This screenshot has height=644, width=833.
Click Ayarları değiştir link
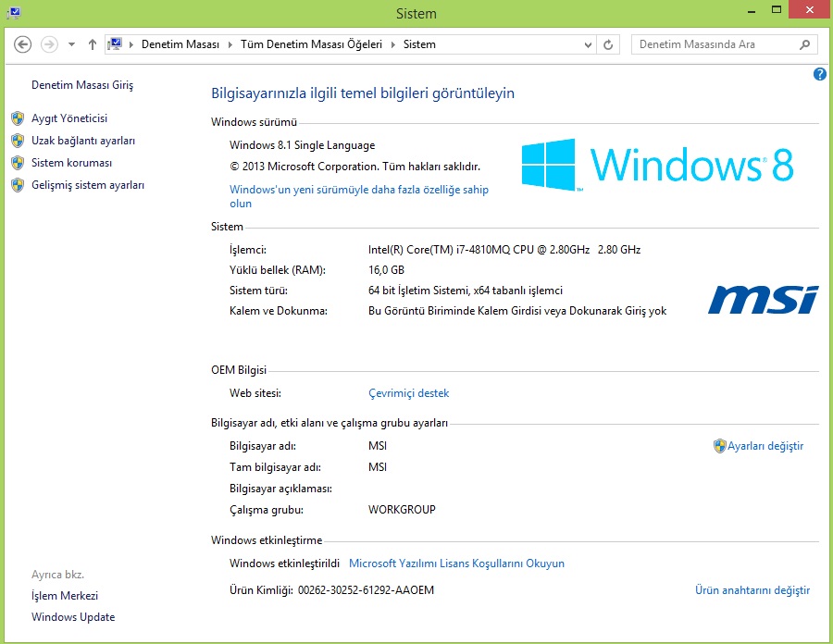coord(765,446)
